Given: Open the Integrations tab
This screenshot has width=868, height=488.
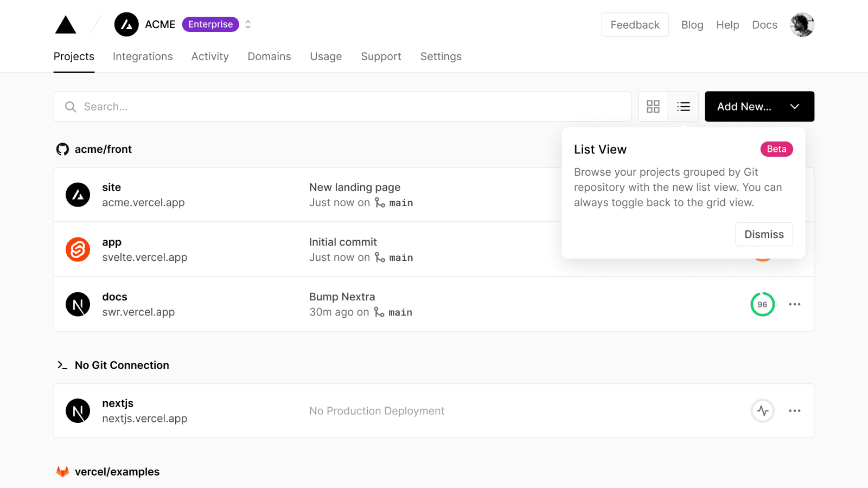Looking at the screenshot, I should click(x=143, y=56).
